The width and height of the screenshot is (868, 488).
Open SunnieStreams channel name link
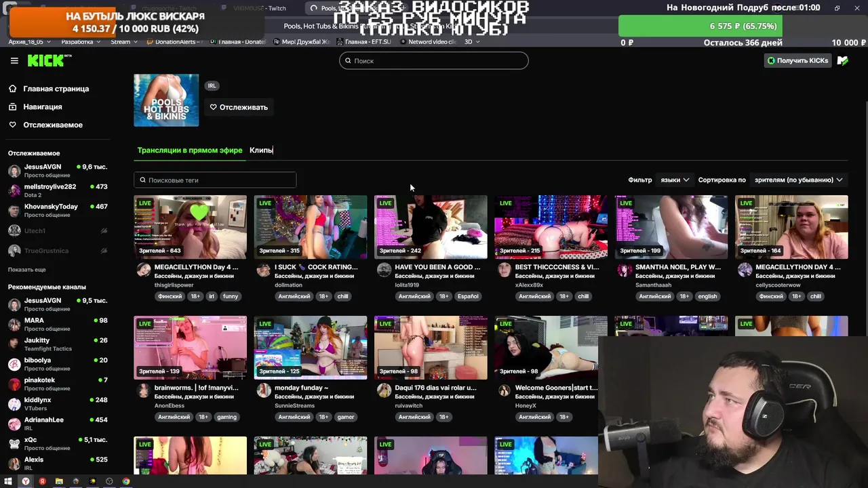coord(294,406)
